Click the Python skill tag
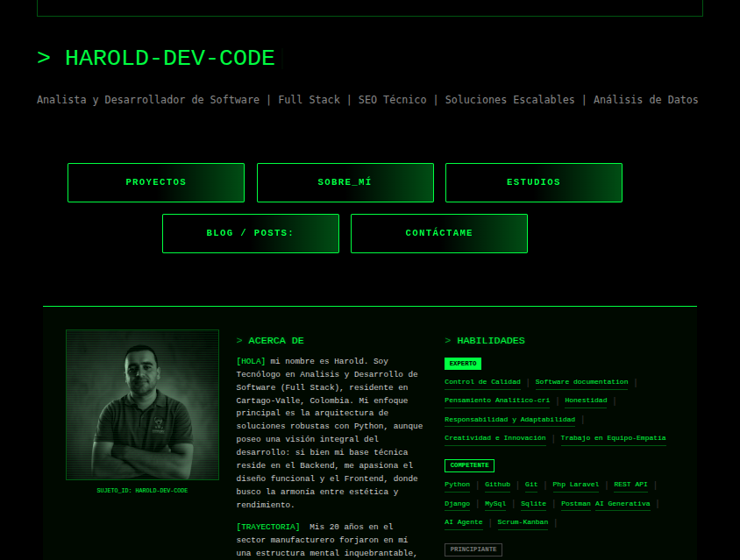Viewport: 740px width, 560px height. pyautogui.click(x=457, y=484)
